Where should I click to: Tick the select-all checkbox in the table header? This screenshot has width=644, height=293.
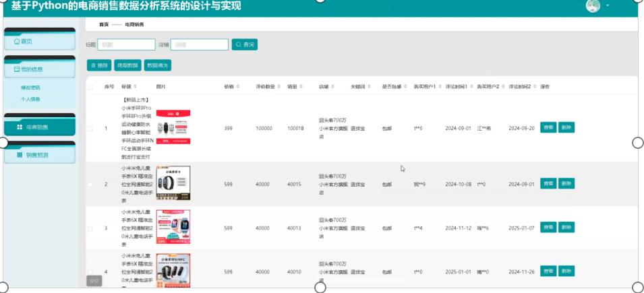pos(90,87)
